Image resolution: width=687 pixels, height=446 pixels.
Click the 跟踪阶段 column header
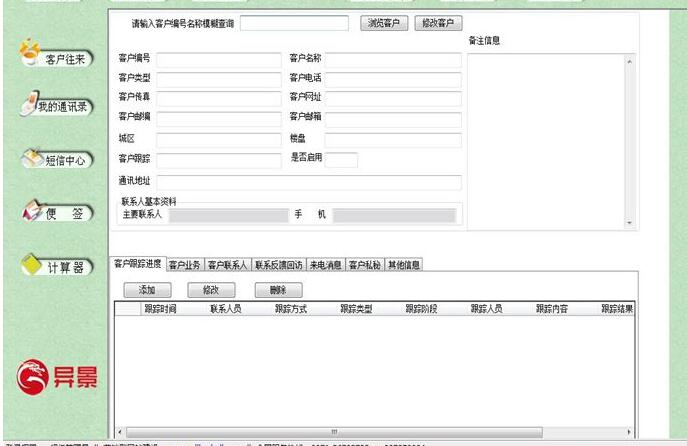pos(421,309)
